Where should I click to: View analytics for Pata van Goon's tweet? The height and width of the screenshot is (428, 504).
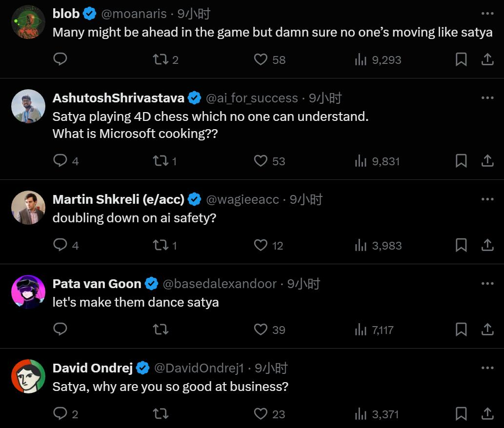374,330
